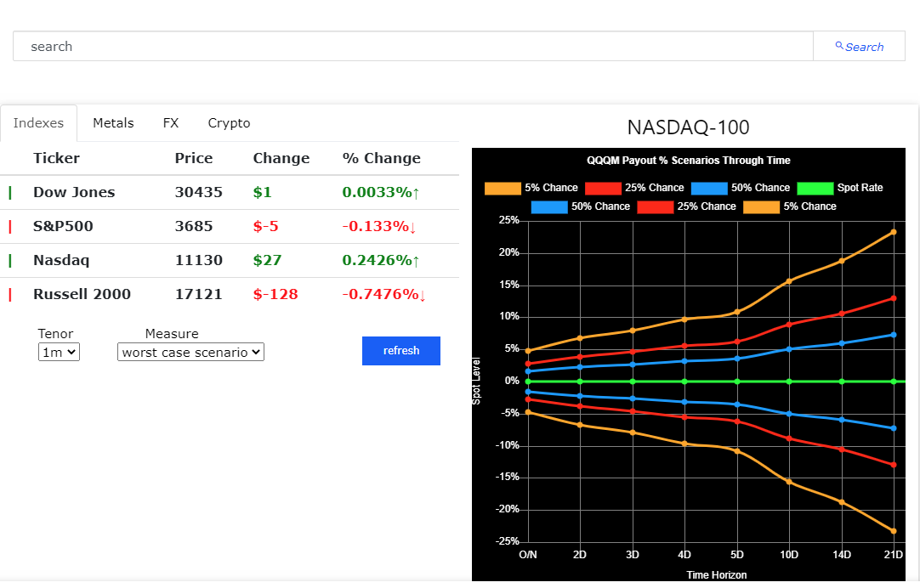Image resolution: width=920 pixels, height=588 pixels.
Task: Switch to the Crypto tab
Action: (x=229, y=123)
